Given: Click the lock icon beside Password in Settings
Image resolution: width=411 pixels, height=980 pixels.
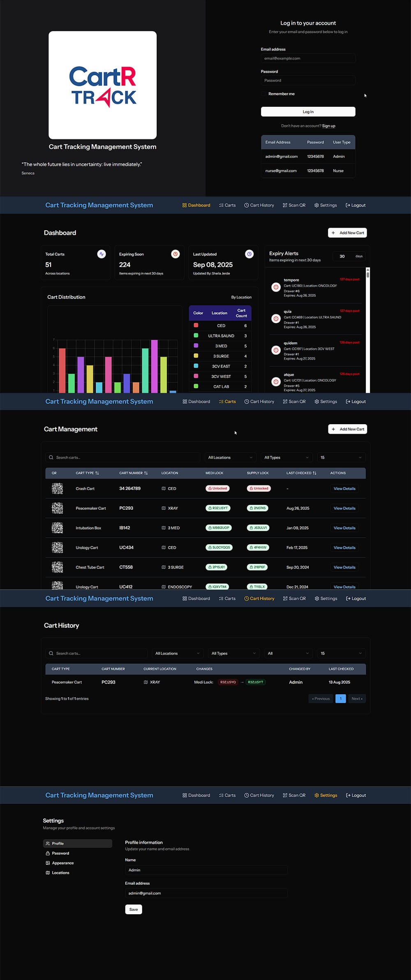Looking at the screenshot, I should coord(48,853).
